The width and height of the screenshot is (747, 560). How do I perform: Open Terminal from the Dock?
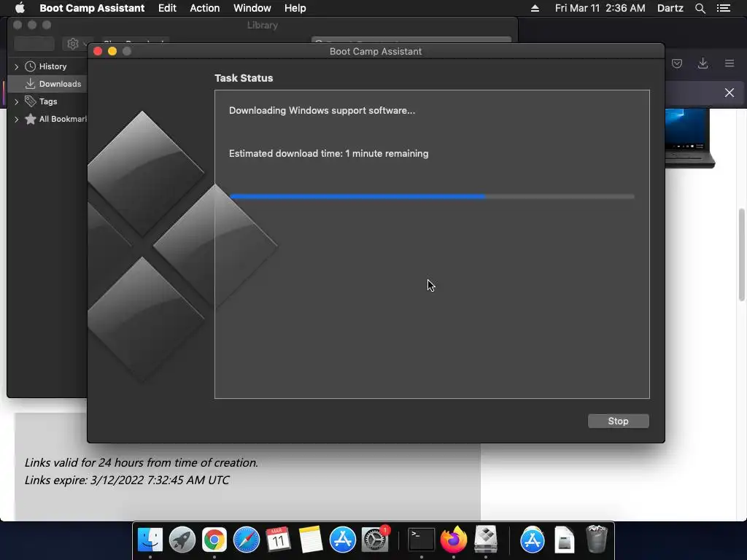click(422, 540)
